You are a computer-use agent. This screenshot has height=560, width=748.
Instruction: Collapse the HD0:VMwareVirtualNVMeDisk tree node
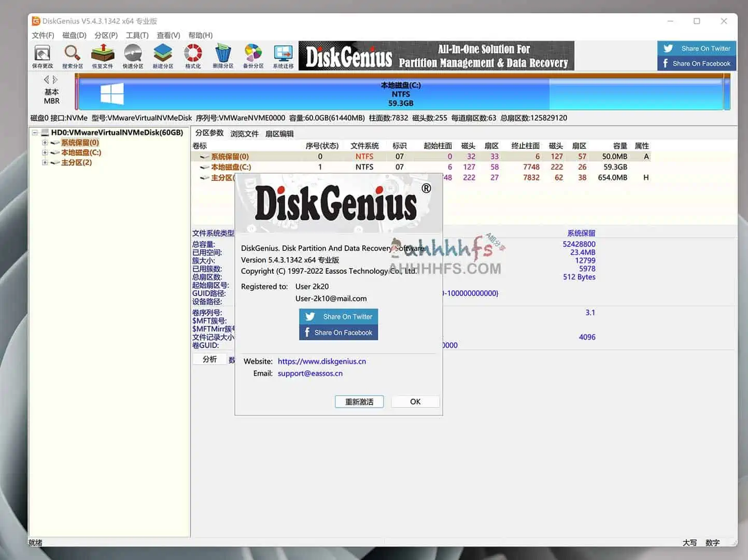coord(35,132)
